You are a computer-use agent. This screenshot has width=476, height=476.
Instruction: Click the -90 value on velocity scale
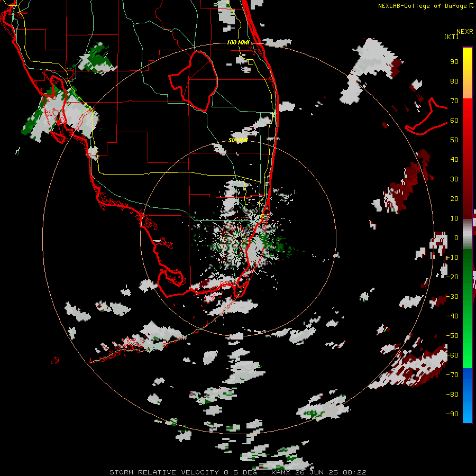point(452,414)
